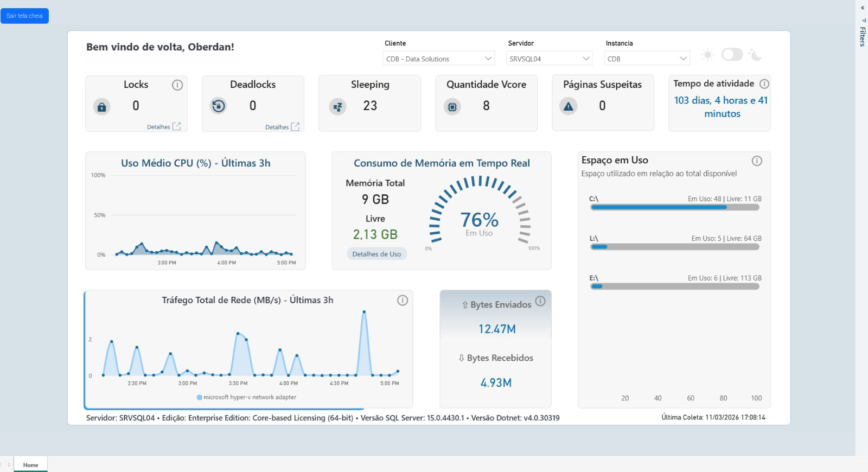Click the Quantidade Vcore chip icon
Image resolution: width=868 pixels, height=472 pixels.
[x=452, y=106]
